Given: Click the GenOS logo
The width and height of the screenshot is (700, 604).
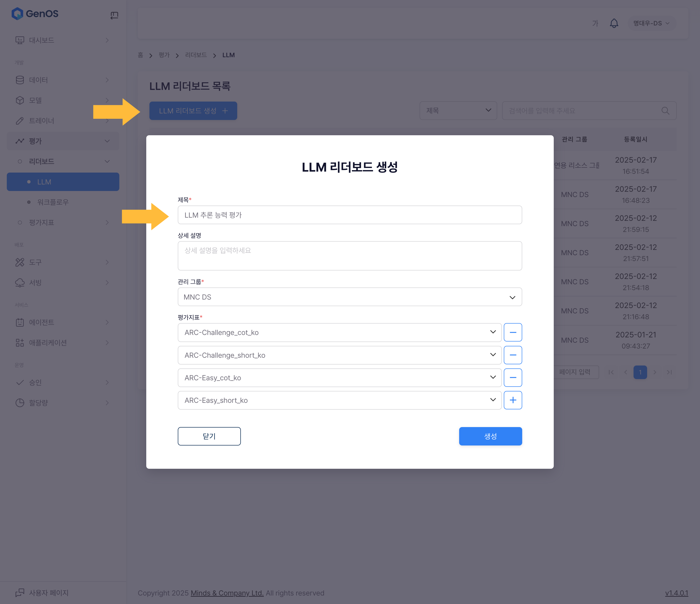Looking at the screenshot, I should (x=35, y=14).
